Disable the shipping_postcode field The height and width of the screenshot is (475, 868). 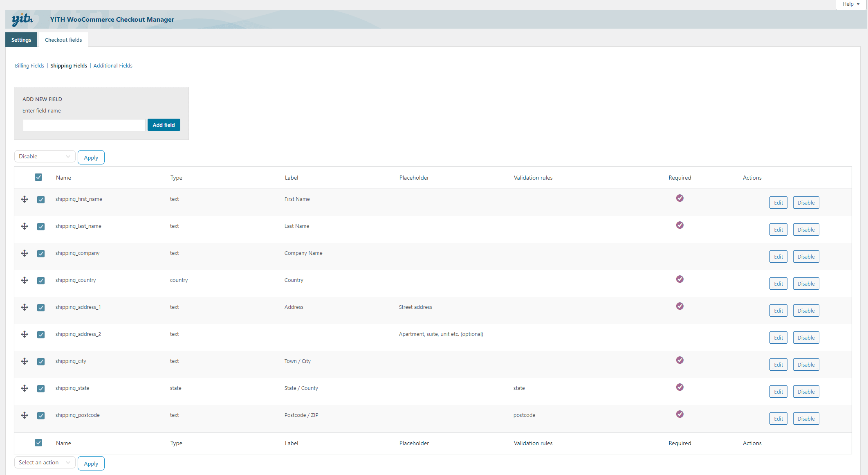[x=806, y=418]
